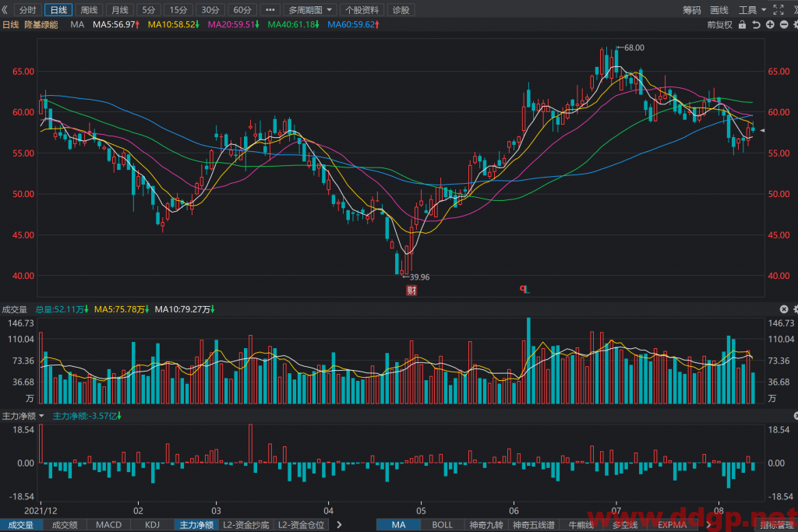Show more main-indicator tabs after EXPMA
798x532 pixels.
[x=708, y=524]
